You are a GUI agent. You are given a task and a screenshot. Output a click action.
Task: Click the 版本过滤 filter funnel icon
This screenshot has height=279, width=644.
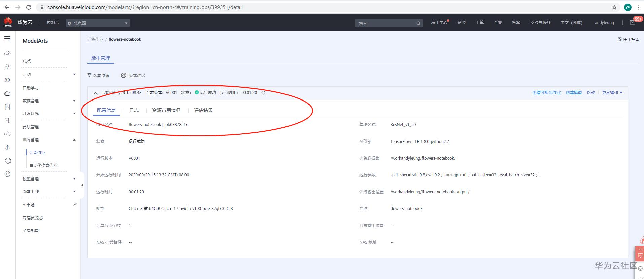coord(89,75)
